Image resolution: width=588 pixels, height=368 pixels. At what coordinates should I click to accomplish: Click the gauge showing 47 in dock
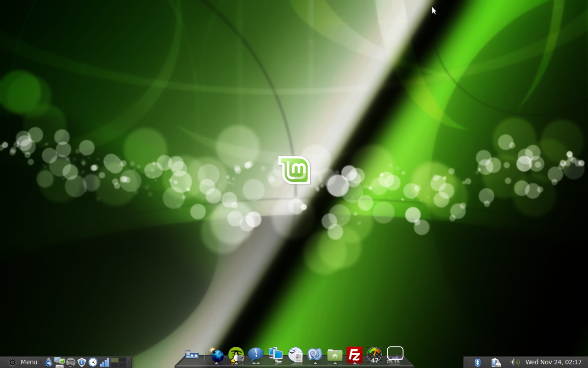[x=374, y=355]
